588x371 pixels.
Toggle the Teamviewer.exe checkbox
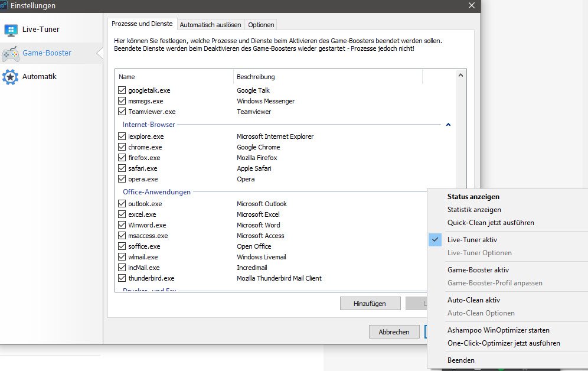click(x=122, y=112)
